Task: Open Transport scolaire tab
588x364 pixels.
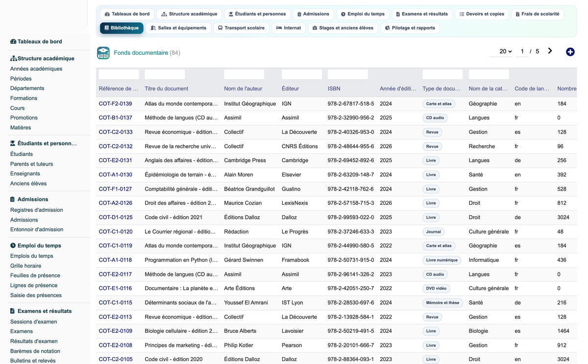Action: 241,28
